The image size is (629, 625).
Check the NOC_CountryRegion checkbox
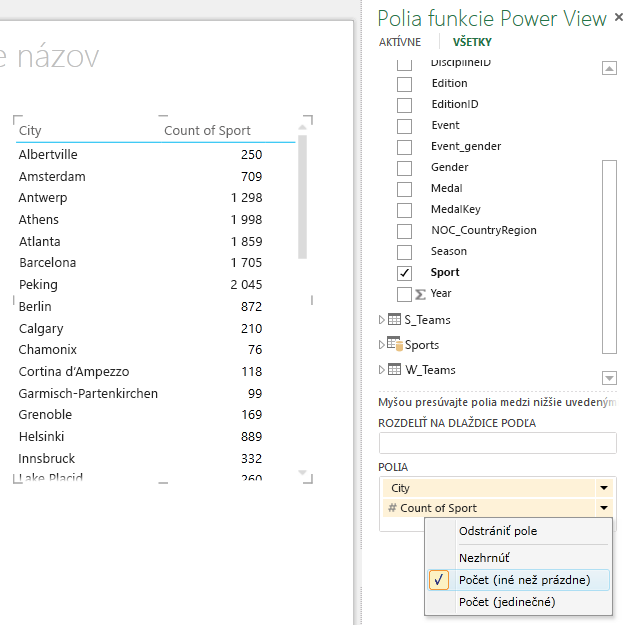point(404,231)
